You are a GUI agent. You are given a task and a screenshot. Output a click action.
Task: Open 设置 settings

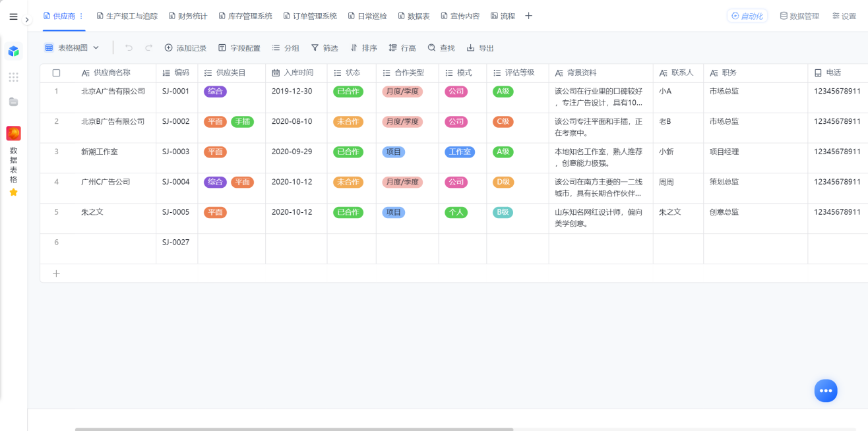click(844, 16)
